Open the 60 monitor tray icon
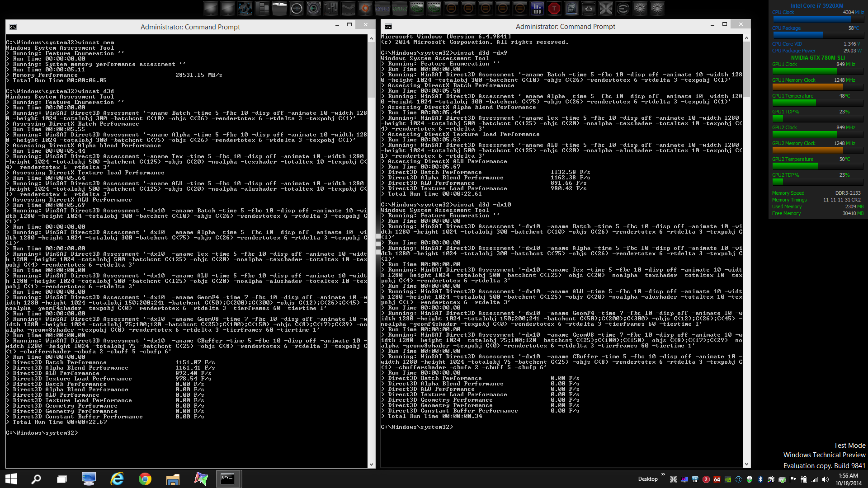Image resolution: width=868 pixels, height=488 pixels. (x=684, y=479)
